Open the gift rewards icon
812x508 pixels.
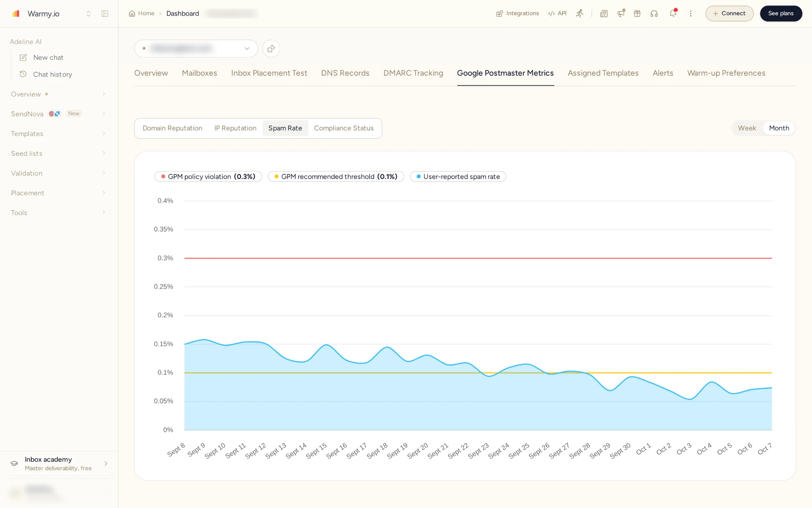[x=637, y=14]
